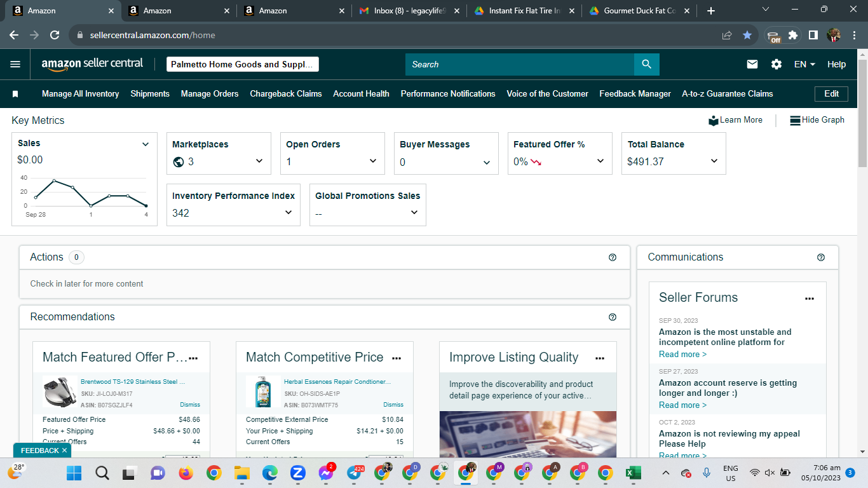Expand the Inventory Performance Index chevron
Screen dimensions: 868x488
288,213
